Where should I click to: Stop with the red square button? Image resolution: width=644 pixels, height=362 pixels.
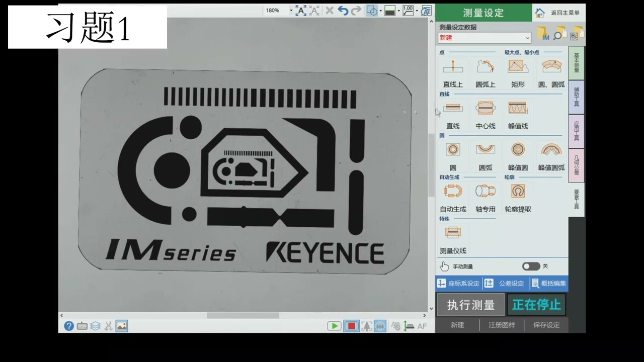[352, 326]
